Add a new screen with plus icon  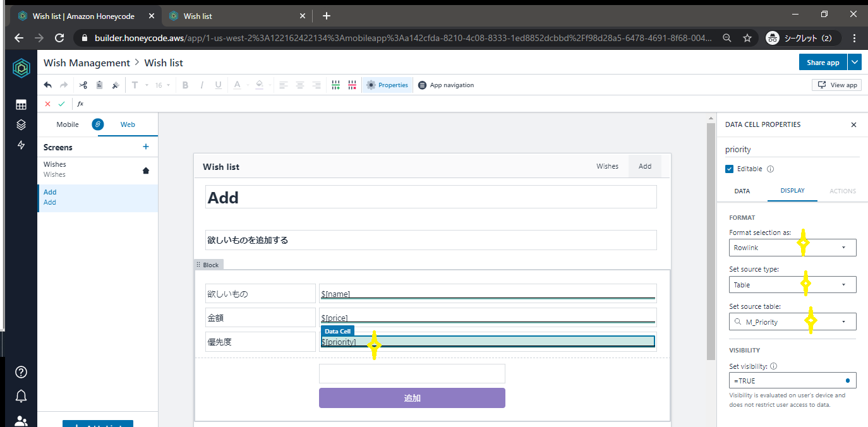coord(146,147)
